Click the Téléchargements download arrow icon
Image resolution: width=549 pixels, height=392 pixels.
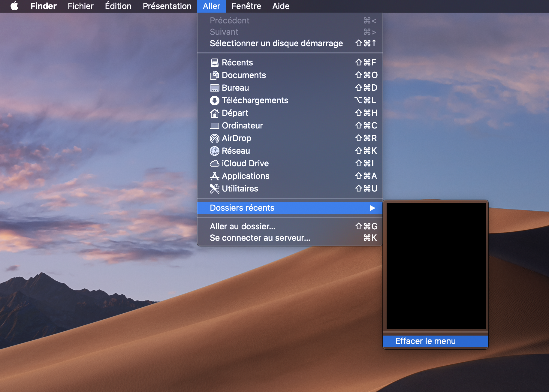click(x=214, y=100)
